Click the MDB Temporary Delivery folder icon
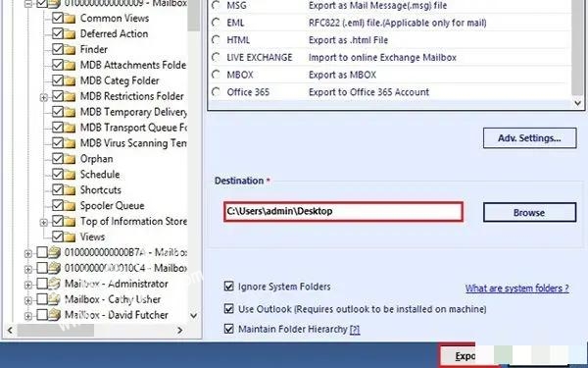Viewport: 588px width, 368px height. click(70, 112)
